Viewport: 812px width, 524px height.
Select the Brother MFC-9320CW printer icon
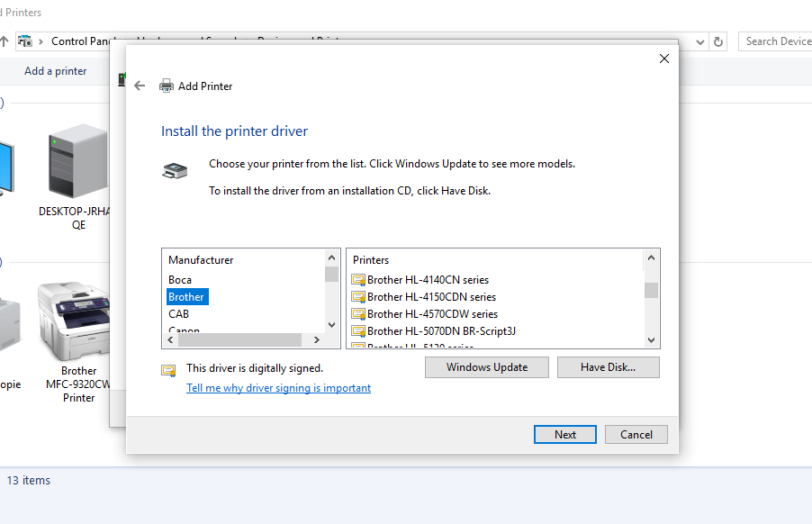pos(74,321)
